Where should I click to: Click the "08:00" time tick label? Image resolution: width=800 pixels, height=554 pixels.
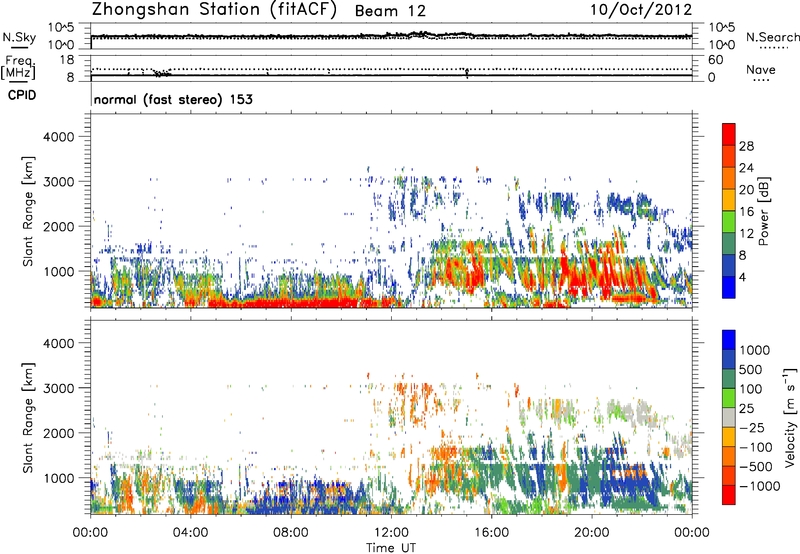coord(290,533)
